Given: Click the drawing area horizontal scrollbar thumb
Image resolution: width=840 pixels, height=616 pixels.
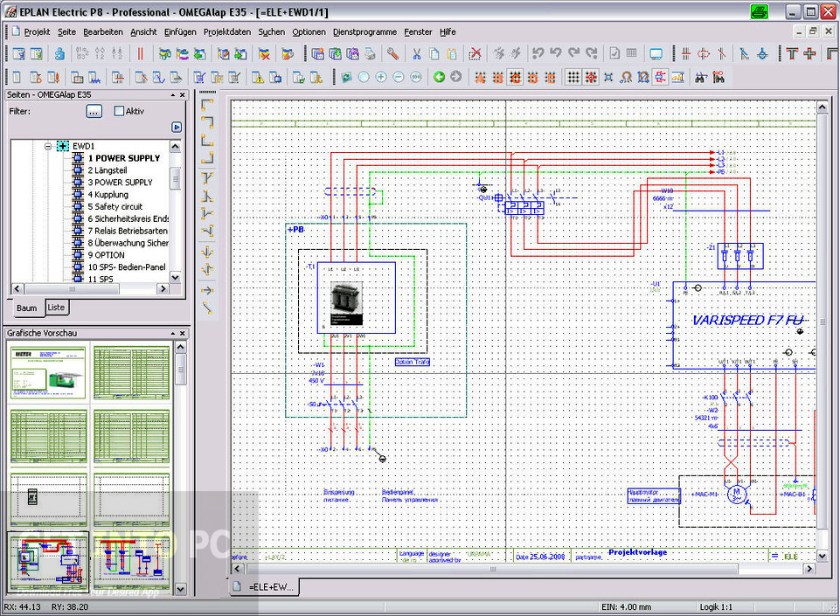Looking at the screenshot, I should [492, 568].
